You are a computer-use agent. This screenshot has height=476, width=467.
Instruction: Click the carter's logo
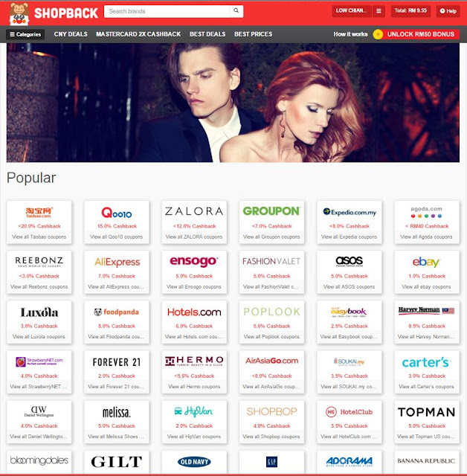pyautogui.click(x=426, y=362)
